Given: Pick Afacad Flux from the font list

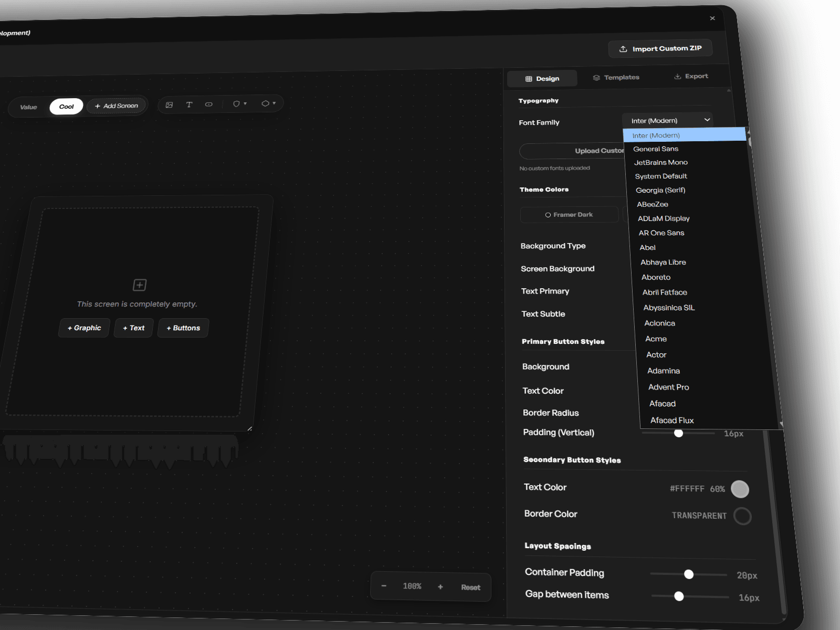Looking at the screenshot, I should point(672,421).
